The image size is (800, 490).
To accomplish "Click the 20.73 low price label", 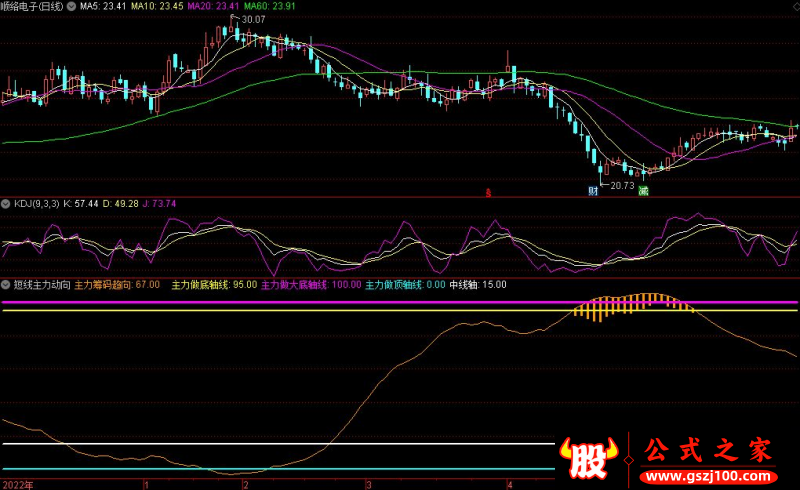I will point(622,185).
